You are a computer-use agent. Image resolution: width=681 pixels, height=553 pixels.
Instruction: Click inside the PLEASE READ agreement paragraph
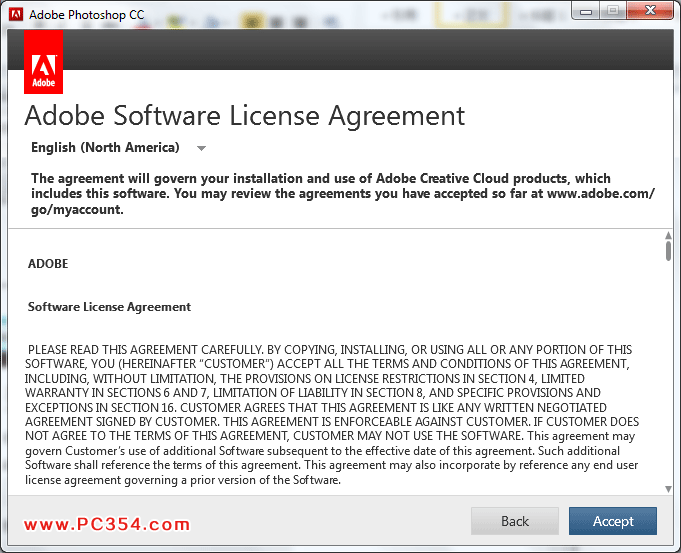[x=330, y=414]
